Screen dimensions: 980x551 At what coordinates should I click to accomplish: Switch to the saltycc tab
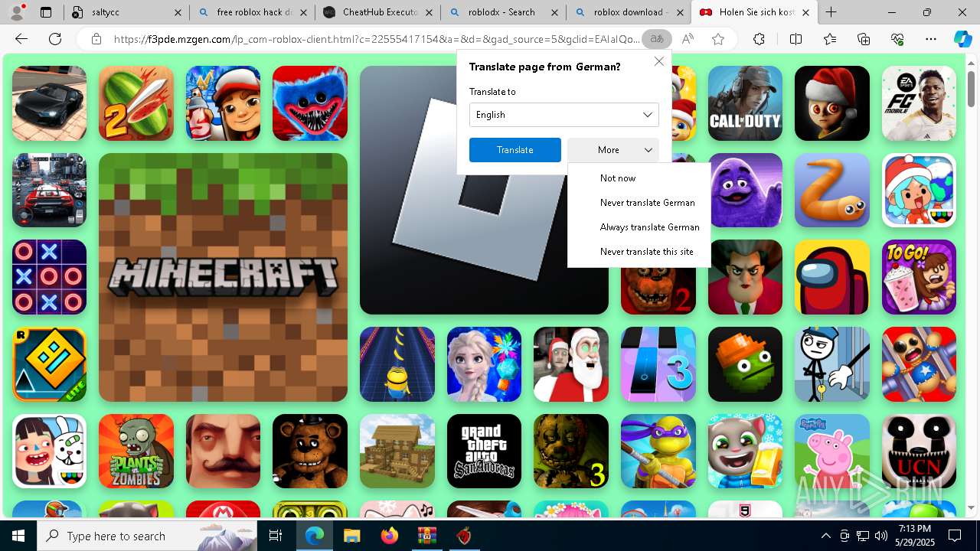click(126, 12)
